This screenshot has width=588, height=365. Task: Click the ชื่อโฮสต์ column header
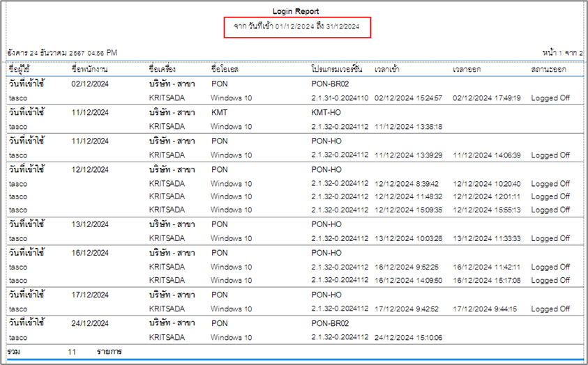tap(225, 70)
